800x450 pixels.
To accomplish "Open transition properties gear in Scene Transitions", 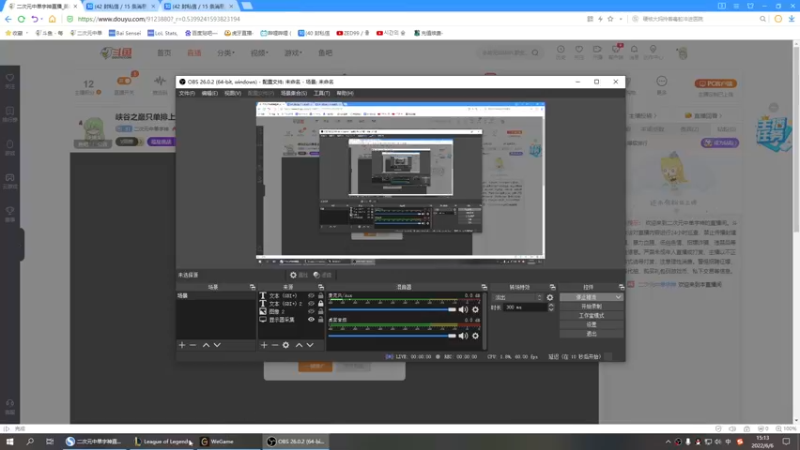I will (549, 297).
